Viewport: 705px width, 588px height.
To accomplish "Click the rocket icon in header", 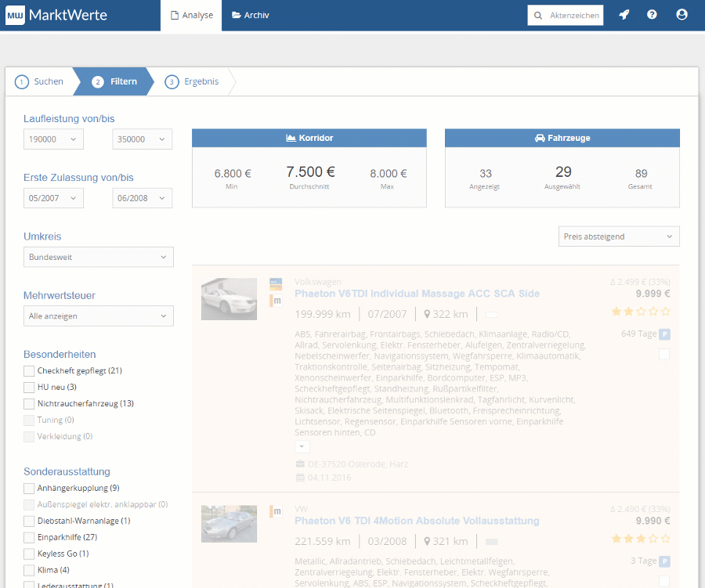I will point(624,15).
